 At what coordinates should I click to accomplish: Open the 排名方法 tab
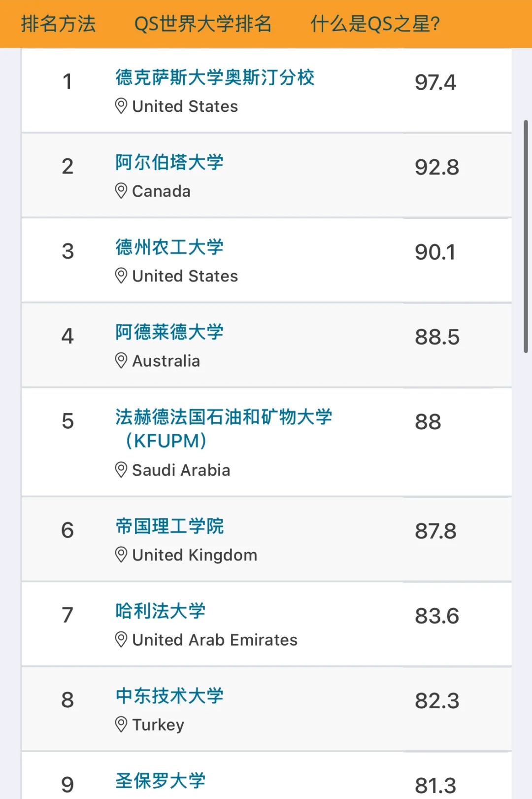coord(58,24)
